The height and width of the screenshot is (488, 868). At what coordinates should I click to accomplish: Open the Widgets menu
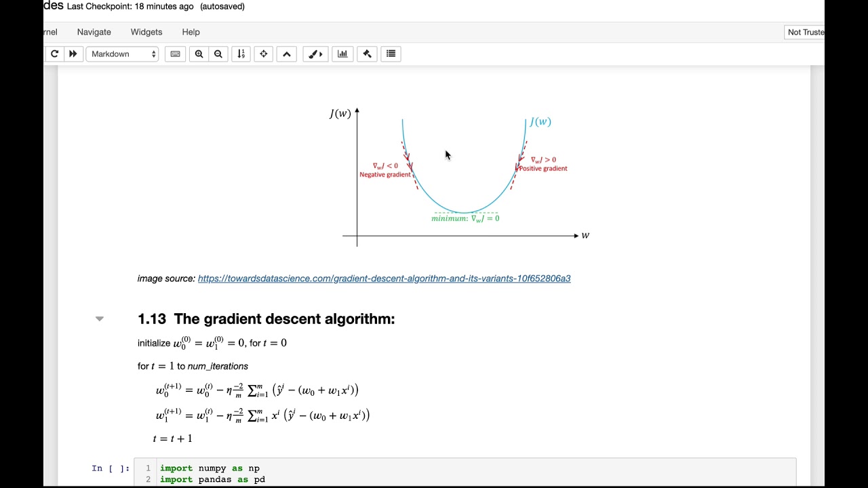click(146, 32)
